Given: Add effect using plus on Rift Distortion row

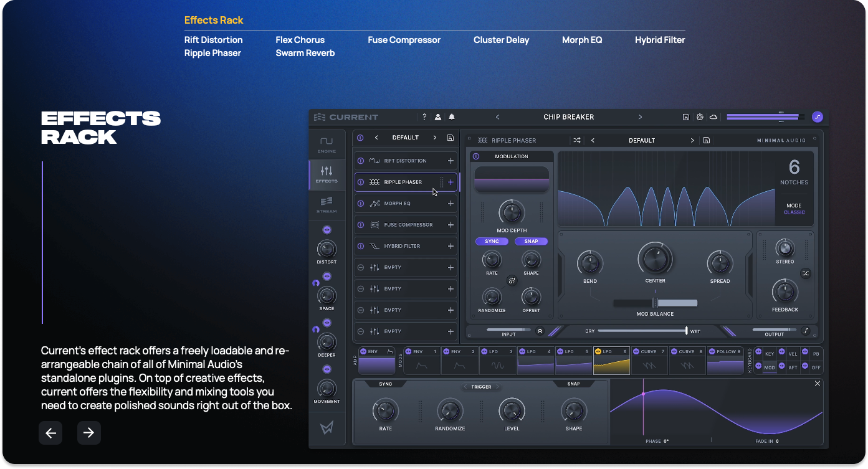Looking at the screenshot, I should click(x=451, y=161).
